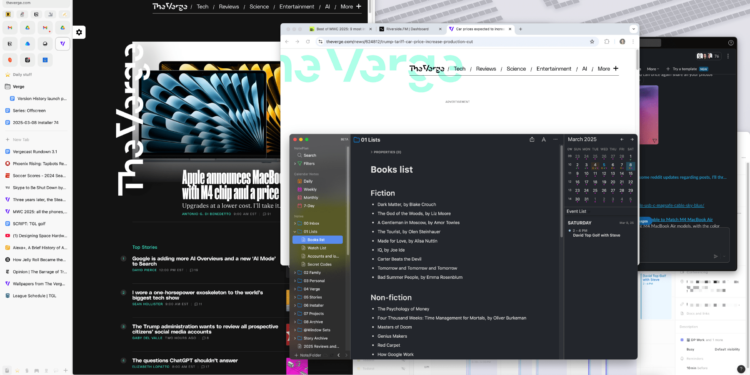Expand the 00 Inbox folder in NotePlan

coord(295,223)
